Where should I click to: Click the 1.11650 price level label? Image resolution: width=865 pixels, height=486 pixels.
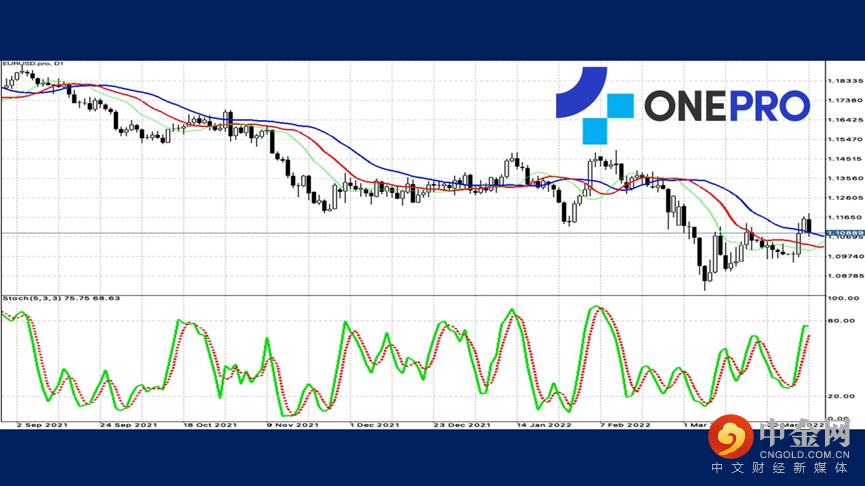pyautogui.click(x=845, y=217)
